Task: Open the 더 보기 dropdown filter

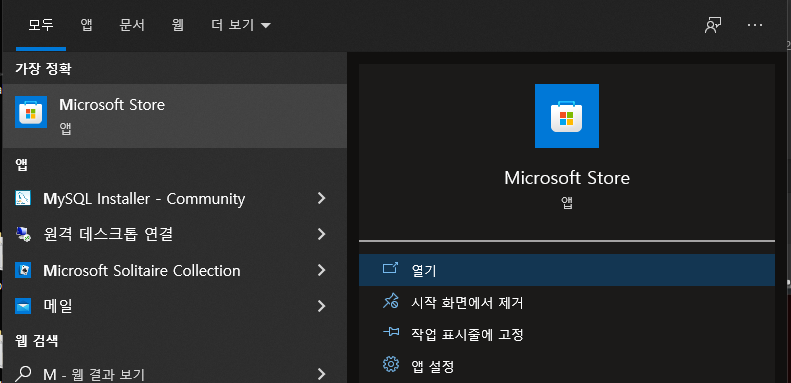Action: click(x=241, y=25)
